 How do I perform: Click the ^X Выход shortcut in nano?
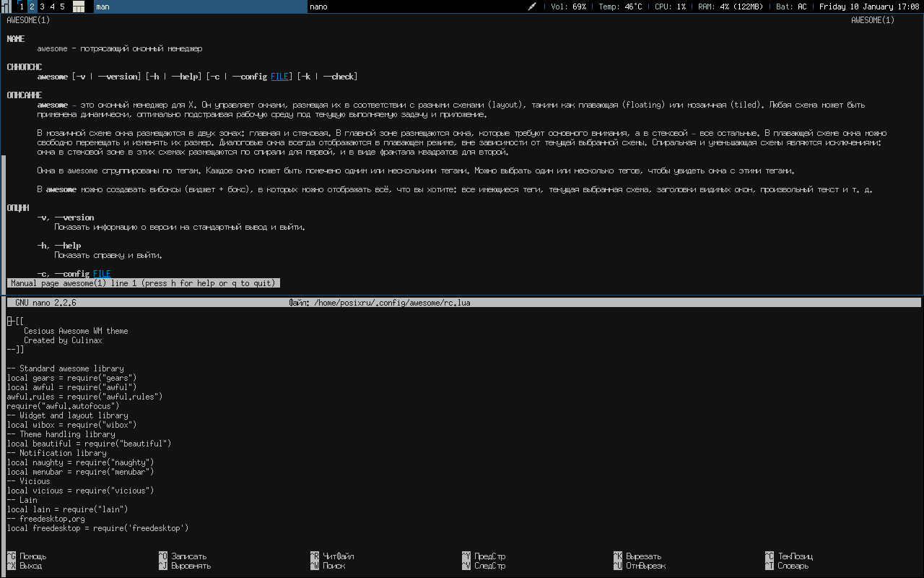(x=25, y=566)
